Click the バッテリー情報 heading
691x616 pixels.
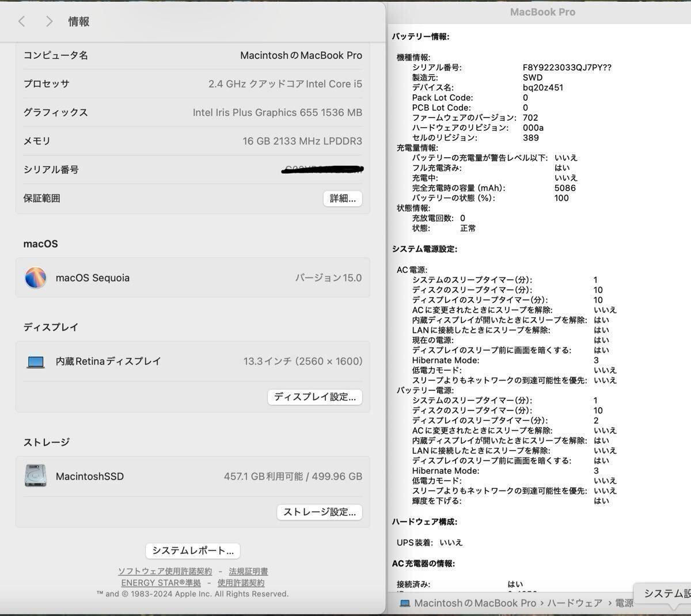[x=421, y=36]
